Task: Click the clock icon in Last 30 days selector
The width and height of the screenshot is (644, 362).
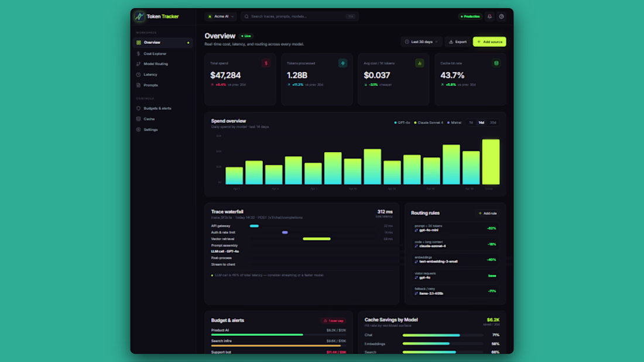Action: [x=407, y=42]
